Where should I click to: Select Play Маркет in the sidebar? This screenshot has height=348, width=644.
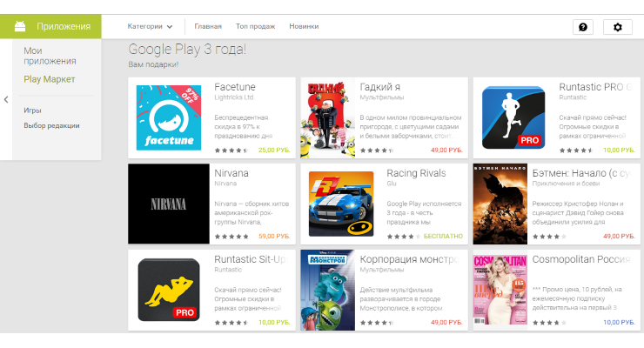50,79
